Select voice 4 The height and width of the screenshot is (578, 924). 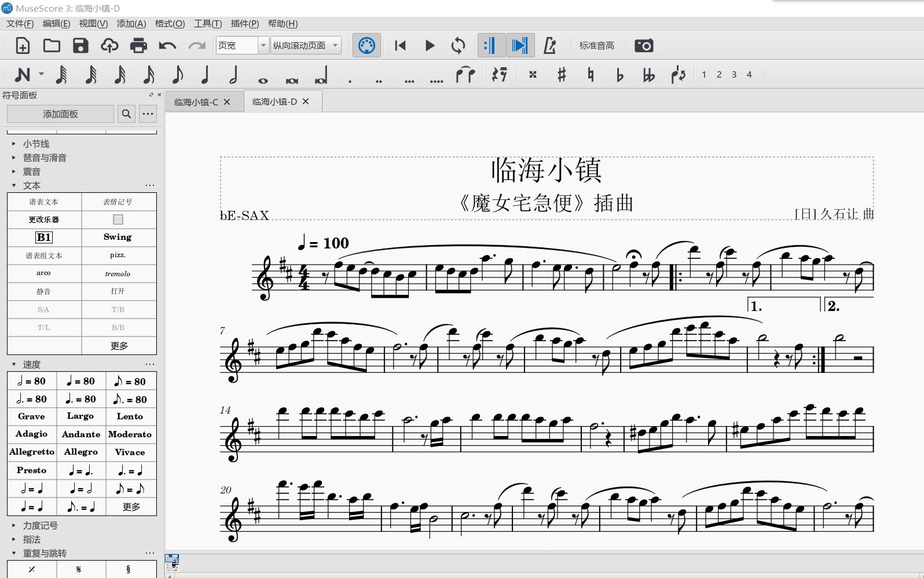[749, 74]
